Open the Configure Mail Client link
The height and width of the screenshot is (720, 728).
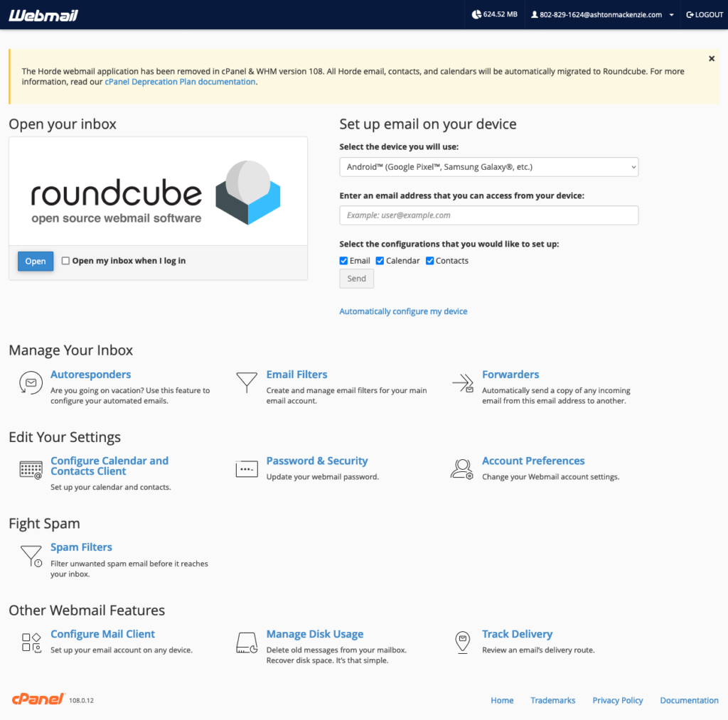102,634
